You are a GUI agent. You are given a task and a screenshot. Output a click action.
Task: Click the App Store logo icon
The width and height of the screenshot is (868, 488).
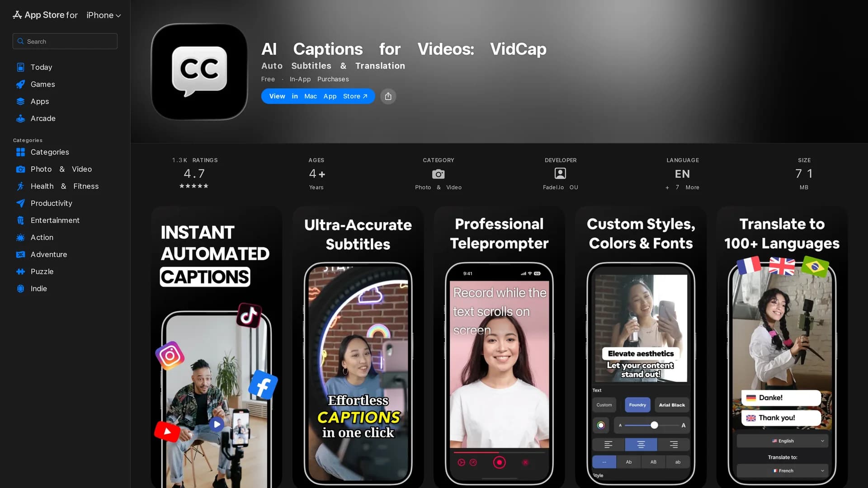[17, 15]
